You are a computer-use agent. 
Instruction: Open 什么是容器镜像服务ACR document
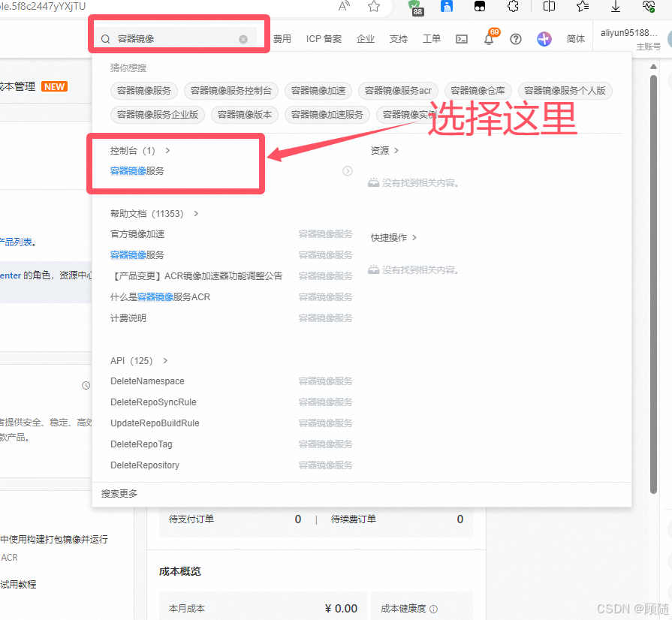tap(160, 297)
